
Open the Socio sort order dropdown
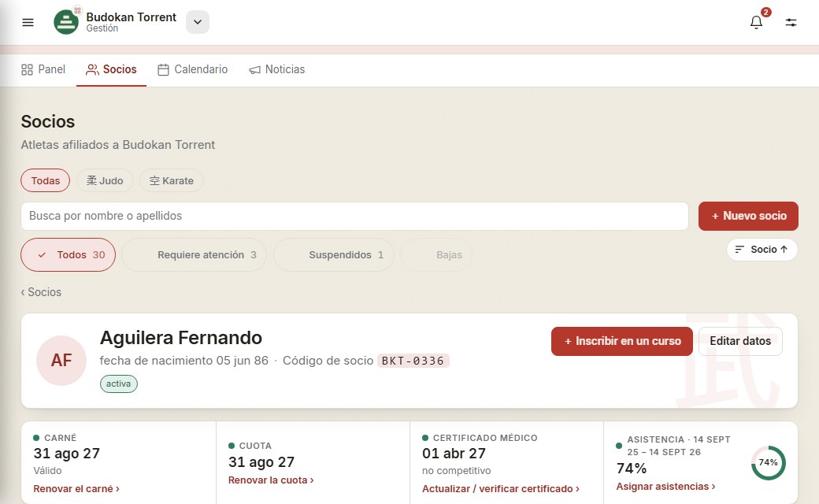coord(762,249)
